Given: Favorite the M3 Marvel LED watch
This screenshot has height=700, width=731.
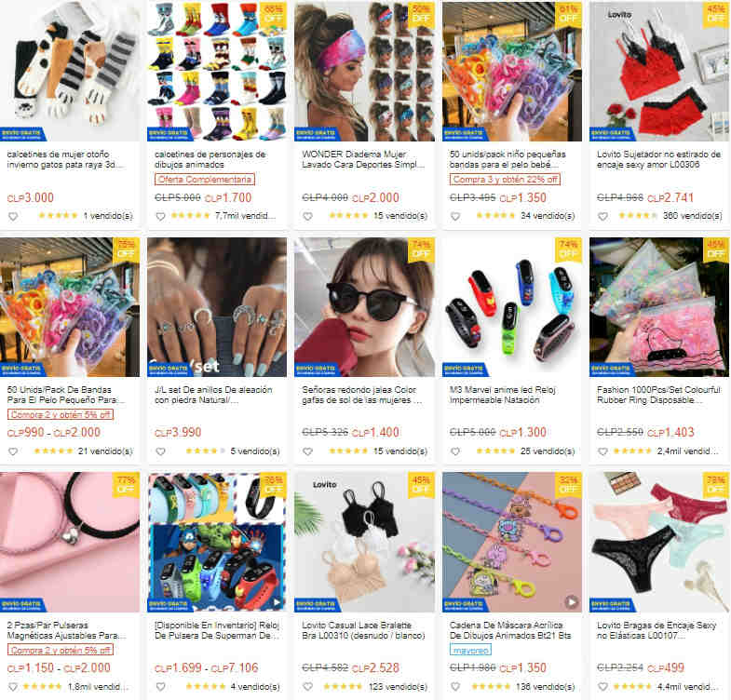Looking at the screenshot, I should coord(455,451).
